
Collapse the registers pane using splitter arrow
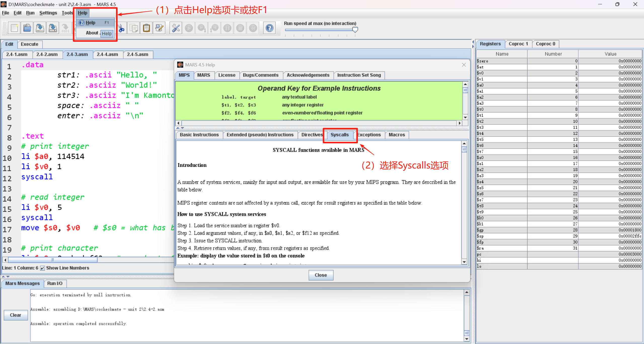(473, 47)
